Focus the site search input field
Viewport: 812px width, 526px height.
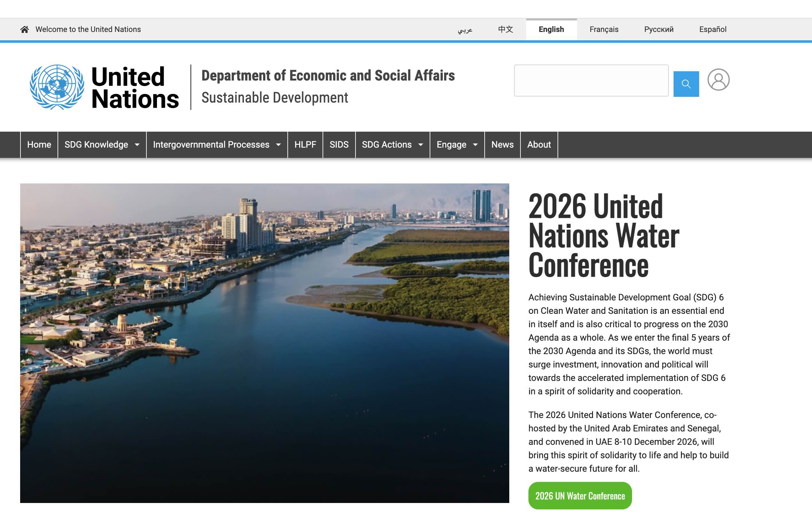click(591, 81)
